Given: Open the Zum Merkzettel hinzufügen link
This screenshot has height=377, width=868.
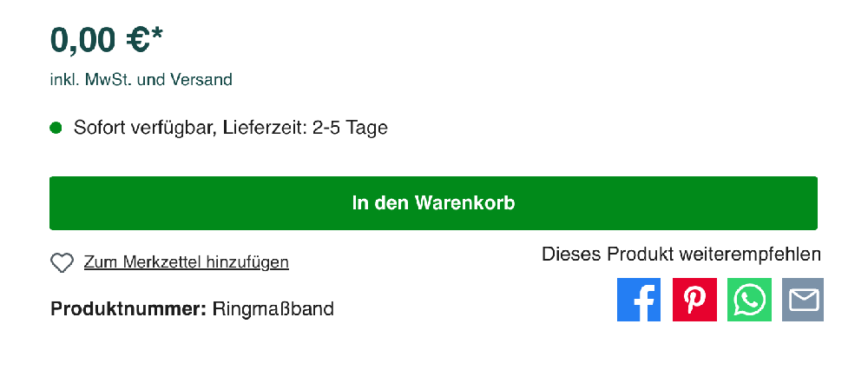Looking at the screenshot, I should (x=186, y=262).
